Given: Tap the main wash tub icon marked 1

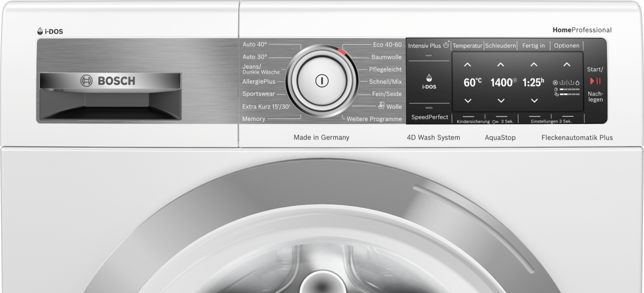Looking at the screenshot, I should click(x=570, y=83).
